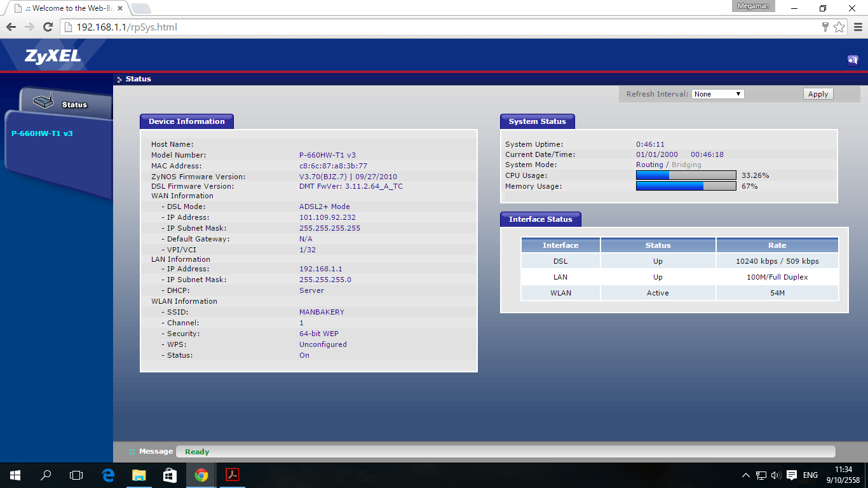Click the network icon in system tray
The height and width of the screenshot is (488, 868).
(761, 475)
